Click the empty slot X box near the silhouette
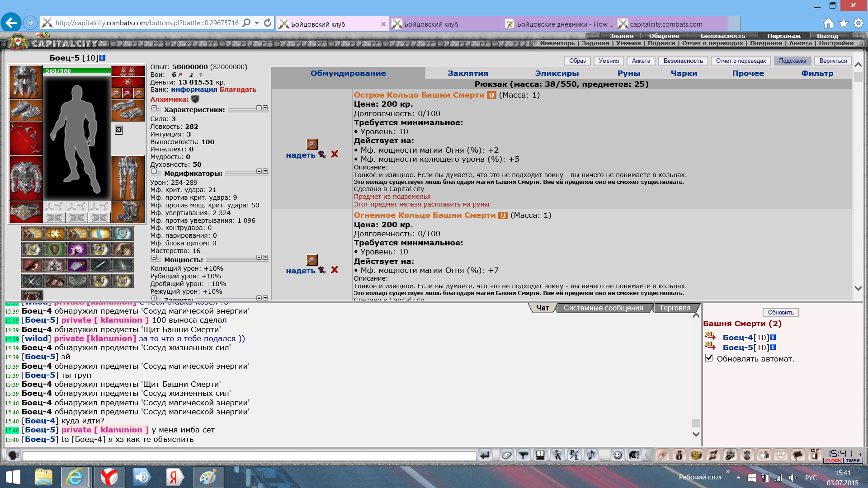The width and height of the screenshot is (868, 488). 118,130
